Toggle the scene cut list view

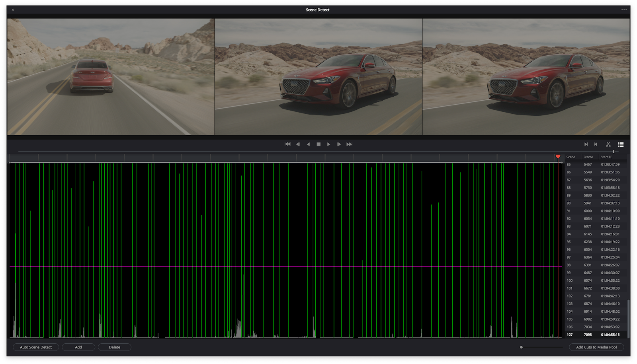(621, 144)
